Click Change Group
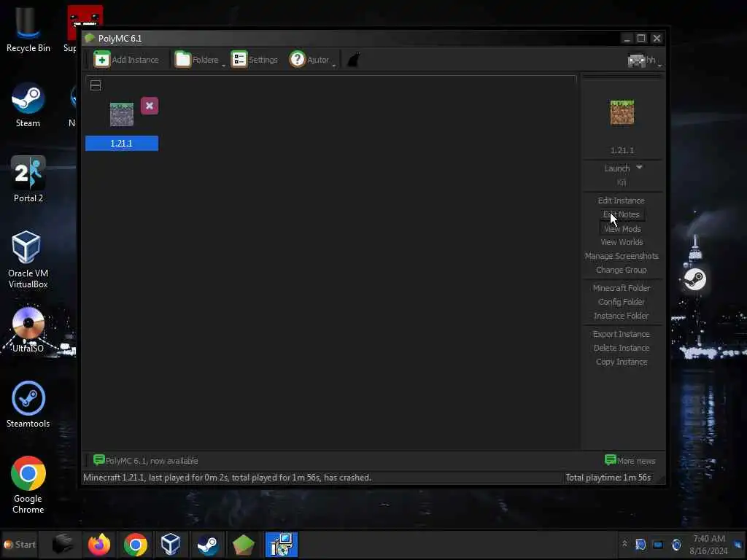This screenshot has height=560, width=747. (622, 270)
